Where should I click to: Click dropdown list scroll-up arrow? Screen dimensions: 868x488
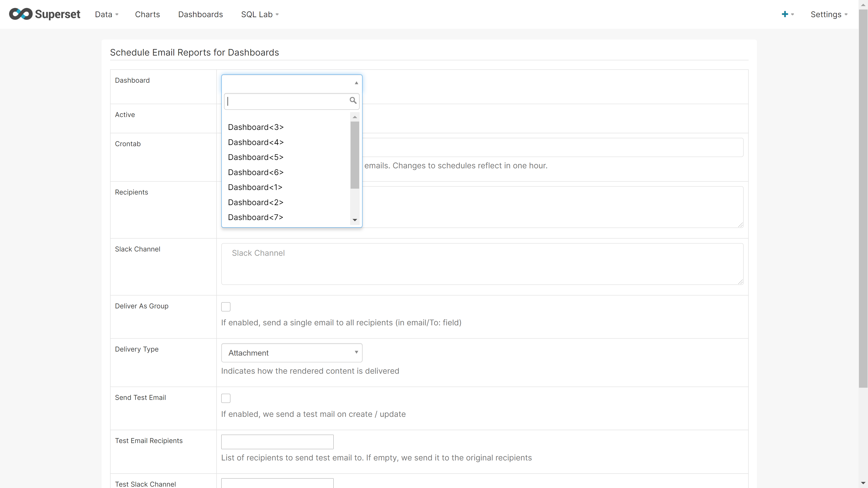coord(354,117)
